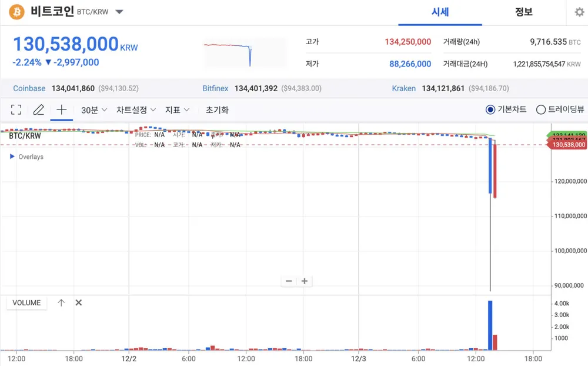
Task: Expand the Overlays section triangle
Action: (12, 157)
